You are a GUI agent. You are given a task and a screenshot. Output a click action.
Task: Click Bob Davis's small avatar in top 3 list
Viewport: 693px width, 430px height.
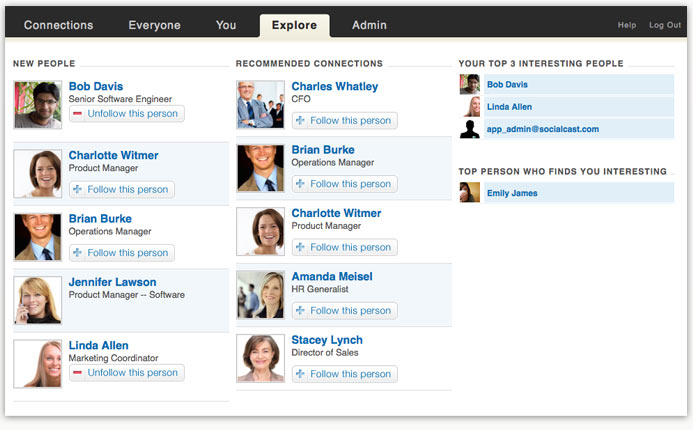click(x=469, y=84)
